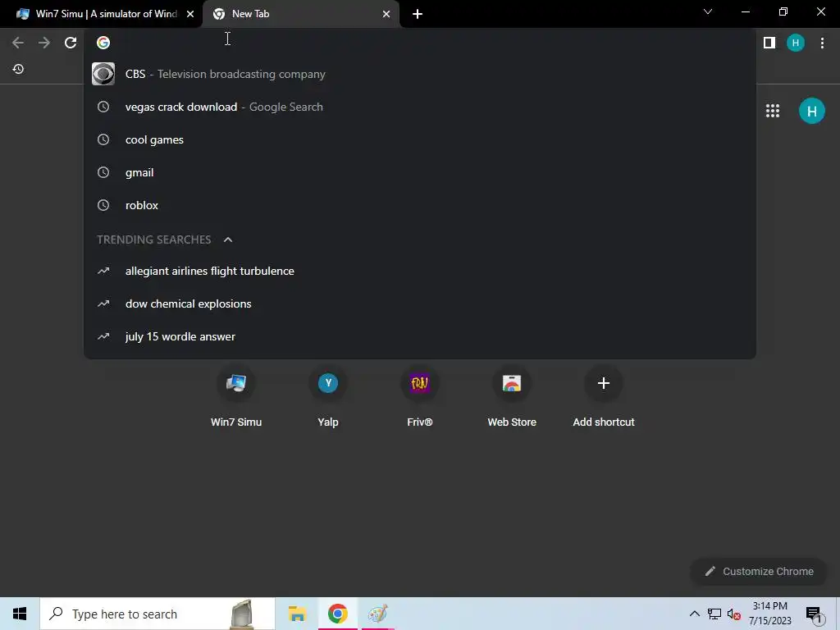The height and width of the screenshot is (630, 840).
Task: Switch to the Win7 Simu tab
Action: (x=101, y=14)
